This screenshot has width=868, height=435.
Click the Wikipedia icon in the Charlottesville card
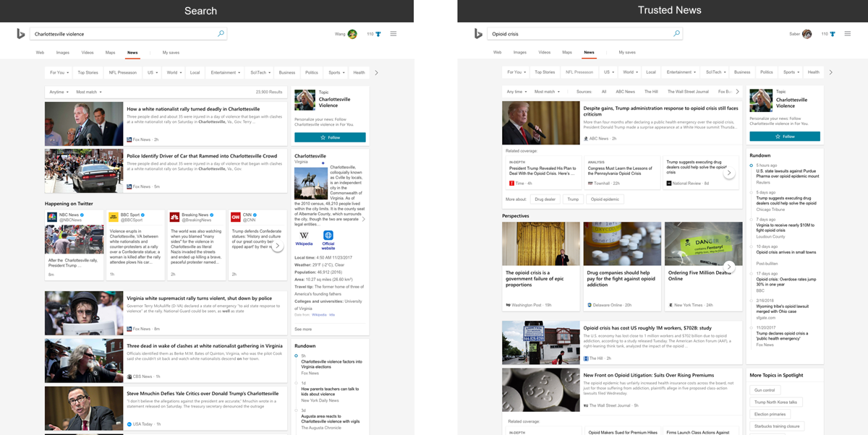coord(304,236)
